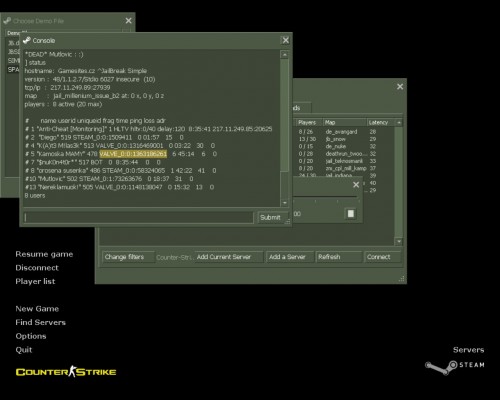Click the Steam logo at bottom right
Viewport: 500px width, 400px height.
(455, 366)
